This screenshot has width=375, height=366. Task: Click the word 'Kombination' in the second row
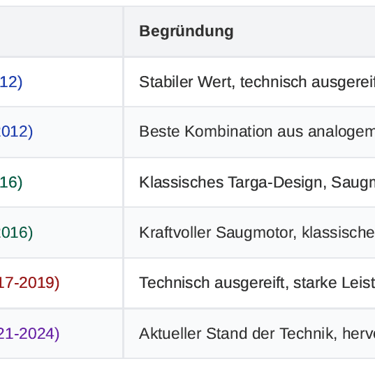[229, 132]
